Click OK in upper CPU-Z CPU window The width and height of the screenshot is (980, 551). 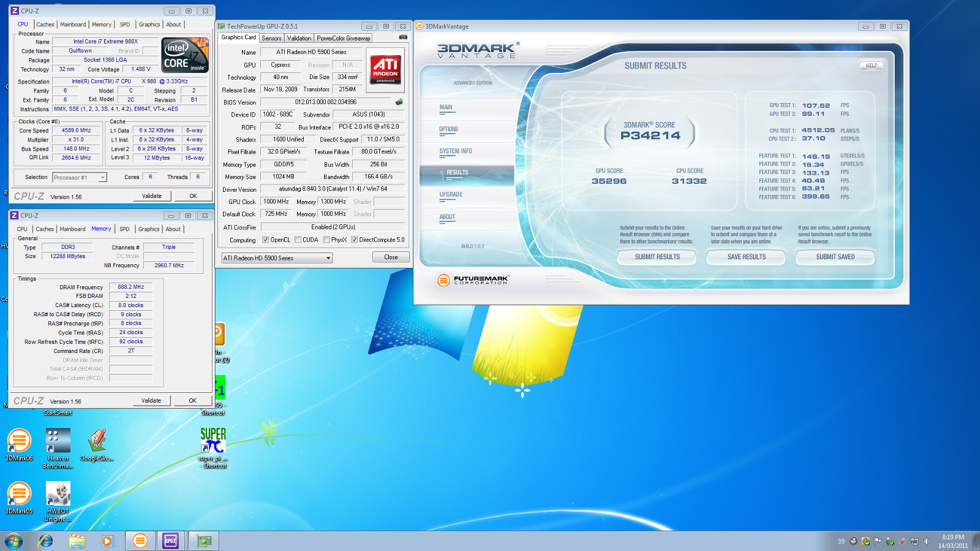(x=193, y=196)
